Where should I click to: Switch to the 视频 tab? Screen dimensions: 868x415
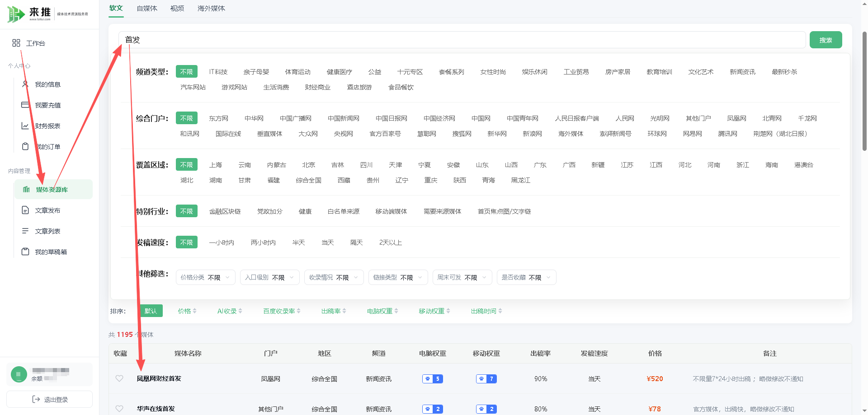click(177, 8)
